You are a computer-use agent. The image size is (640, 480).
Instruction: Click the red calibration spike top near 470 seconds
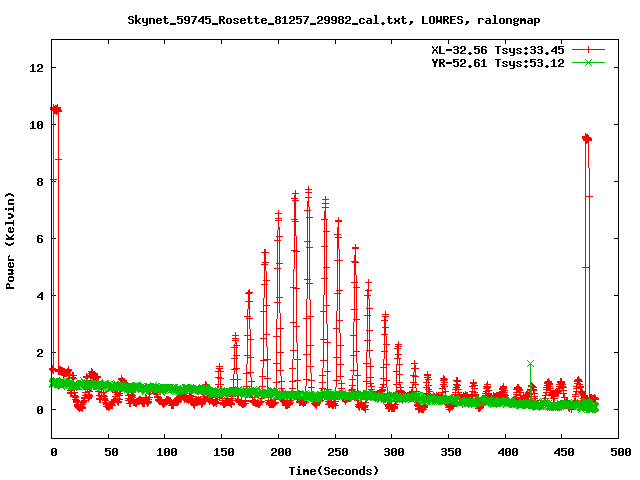(x=587, y=139)
